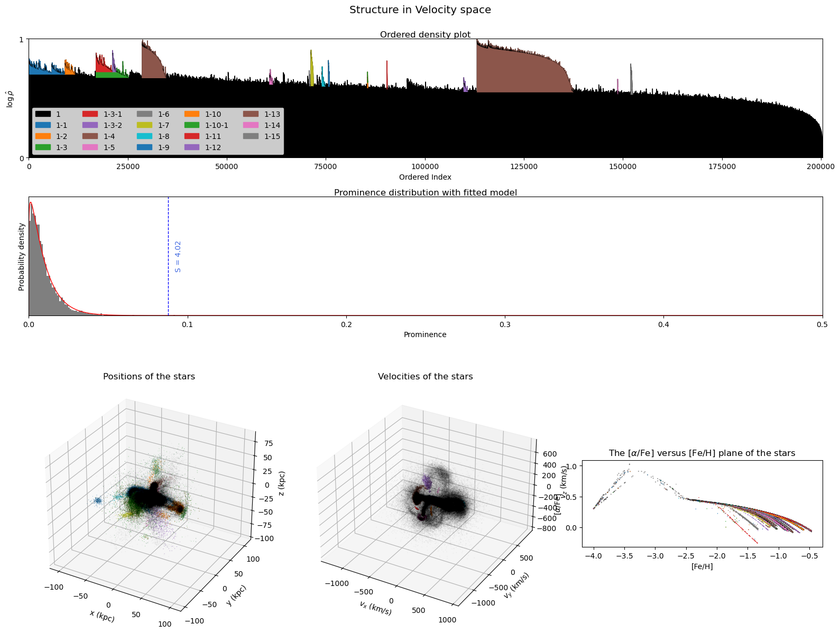Click the red fitted model curve peak
Image resolution: width=840 pixels, height=633 pixels.
point(31,202)
